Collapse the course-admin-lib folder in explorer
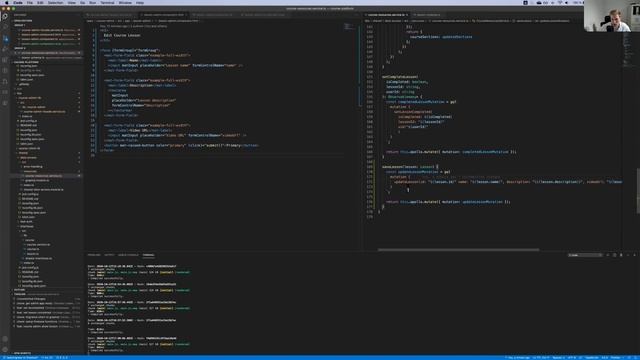This screenshot has height=360, width=640. tap(30, 98)
